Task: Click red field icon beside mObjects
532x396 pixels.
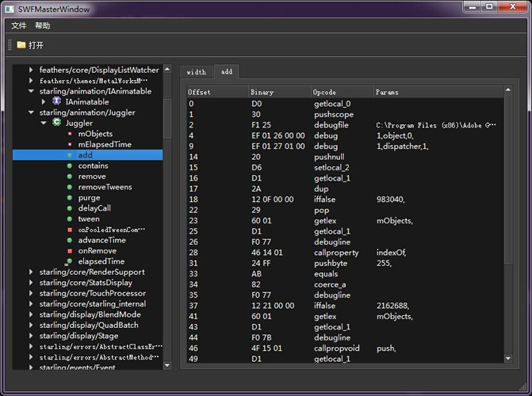Action: point(70,134)
